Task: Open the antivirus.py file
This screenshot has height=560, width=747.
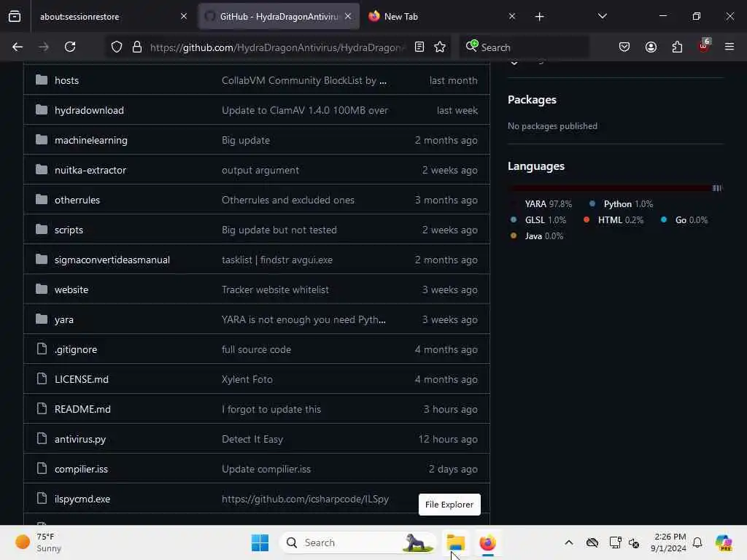Action: click(x=80, y=440)
